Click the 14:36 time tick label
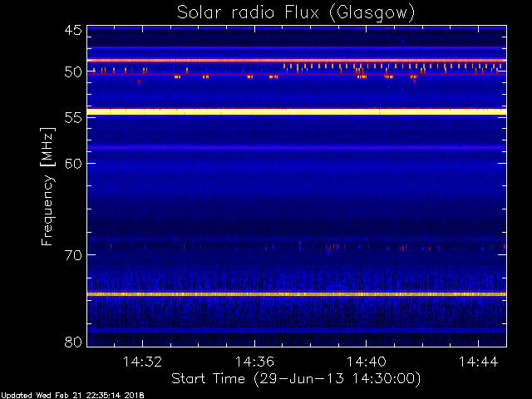 click(254, 362)
